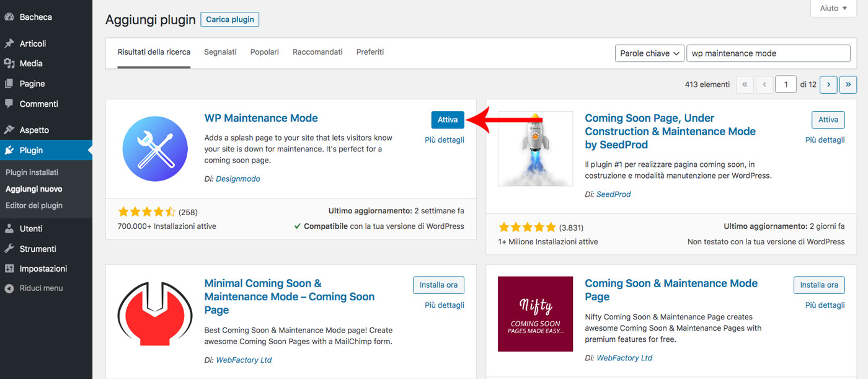Click '1+ Milione Installazioni attive' text
Screen dimensions: 868x379
click(548, 242)
